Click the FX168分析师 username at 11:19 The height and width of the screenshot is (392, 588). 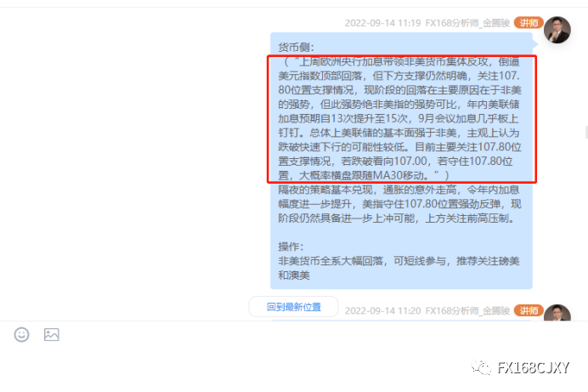tap(467, 23)
